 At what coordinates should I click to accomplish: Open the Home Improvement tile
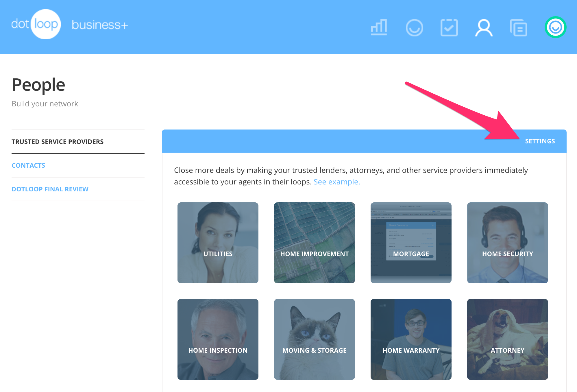(315, 243)
